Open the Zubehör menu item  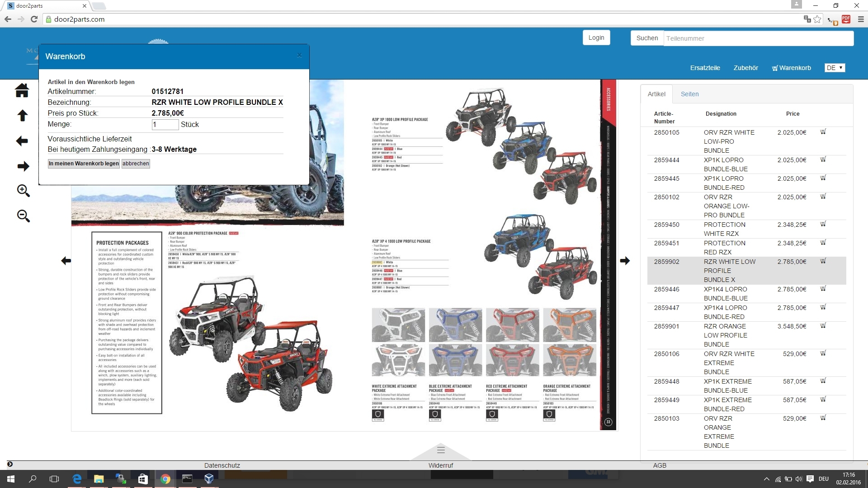click(745, 68)
